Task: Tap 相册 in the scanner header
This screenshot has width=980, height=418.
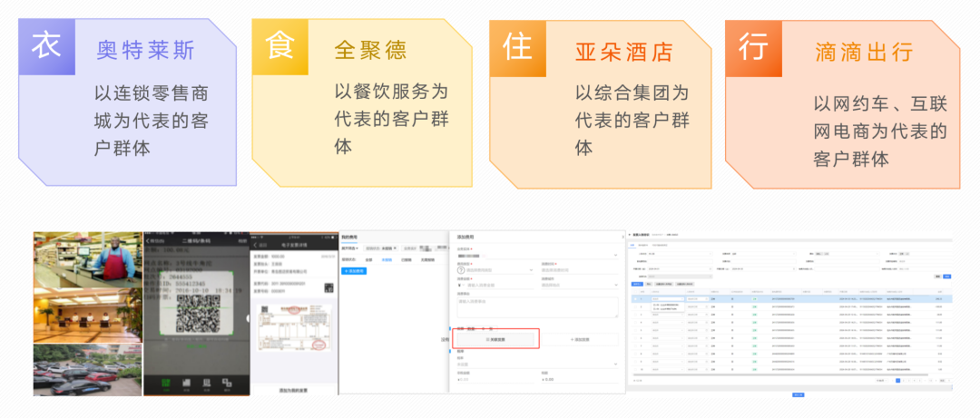Action: point(242,241)
